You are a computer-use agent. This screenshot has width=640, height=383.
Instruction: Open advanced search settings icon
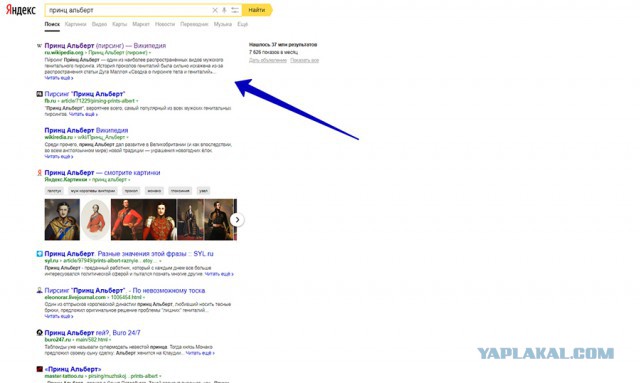pos(235,10)
